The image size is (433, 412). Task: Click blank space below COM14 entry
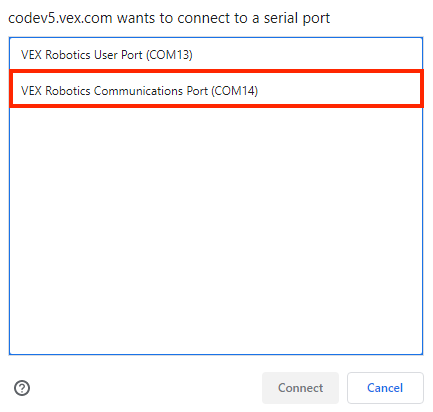(216, 230)
